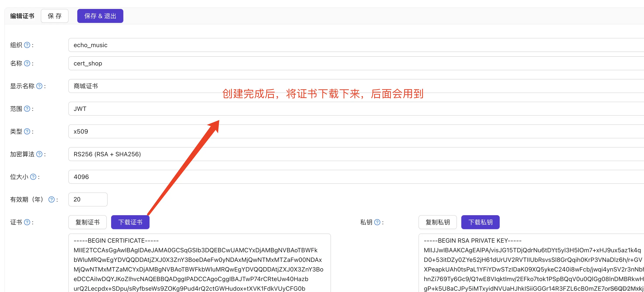The image size is (644, 292).
Task: Click help icon beside 范围 label
Action: click(27, 109)
